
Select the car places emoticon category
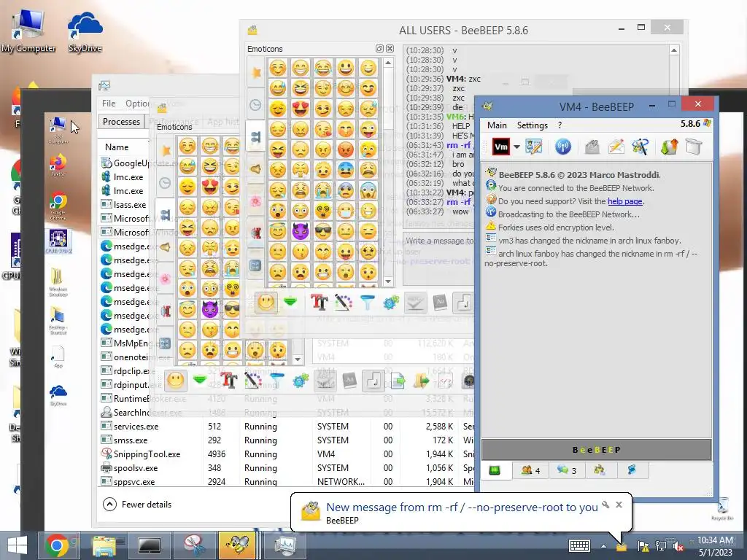tap(256, 233)
